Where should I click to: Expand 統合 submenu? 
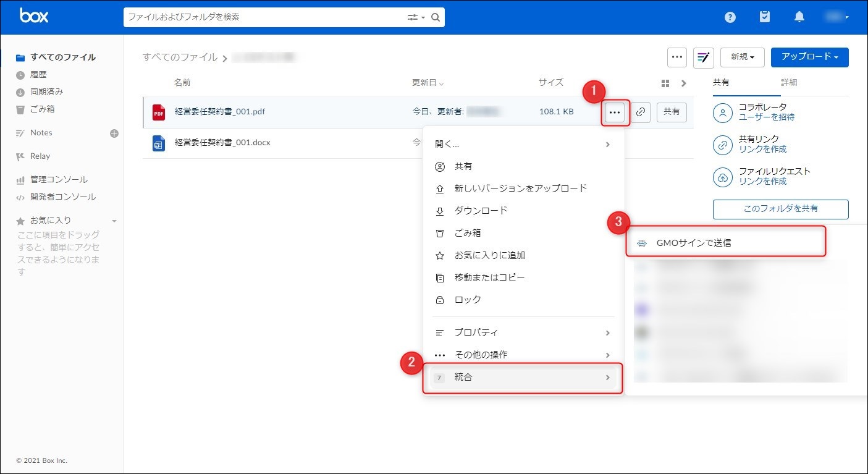point(523,377)
